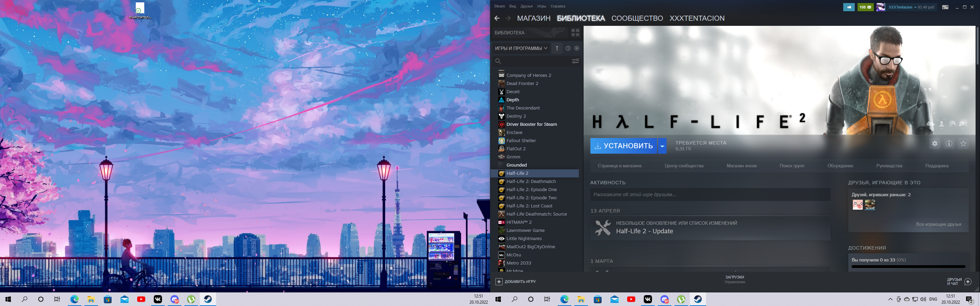This screenshot has width=980, height=306.
Task: Open Поддержка link
Action: point(937,166)
